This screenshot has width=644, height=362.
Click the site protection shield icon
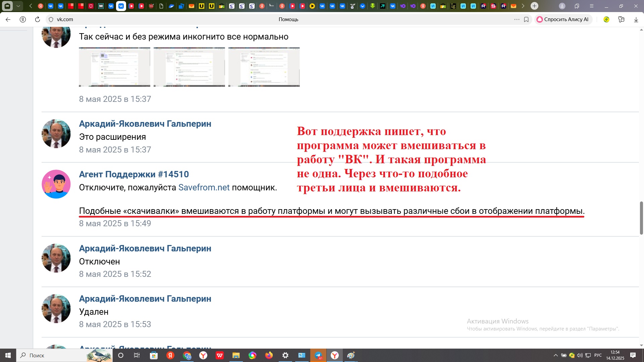click(x=51, y=19)
